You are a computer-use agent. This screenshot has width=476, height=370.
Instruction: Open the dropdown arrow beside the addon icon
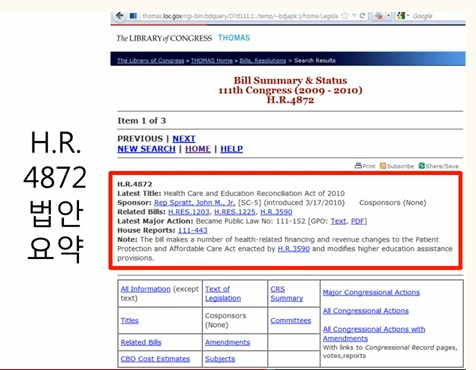pyautogui.click(x=388, y=16)
